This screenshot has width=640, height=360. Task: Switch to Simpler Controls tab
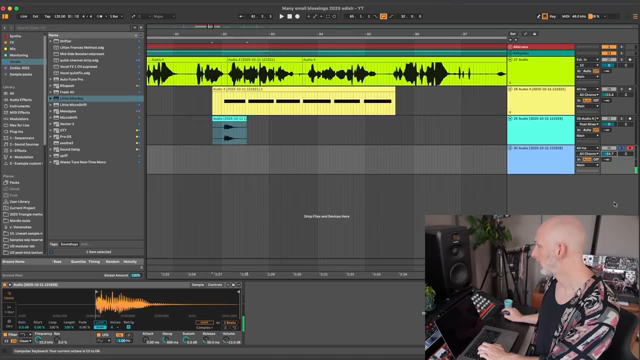(x=215, y=285)
